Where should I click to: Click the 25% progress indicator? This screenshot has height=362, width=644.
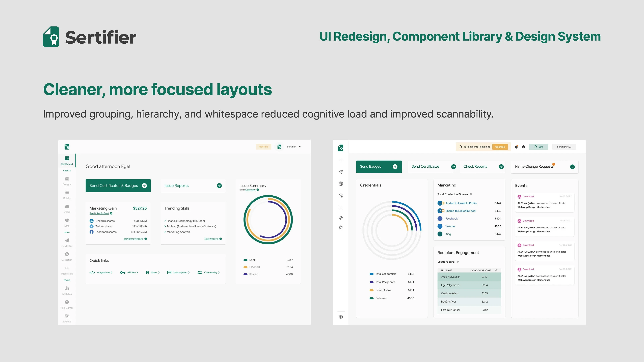(x=538, y=147)
